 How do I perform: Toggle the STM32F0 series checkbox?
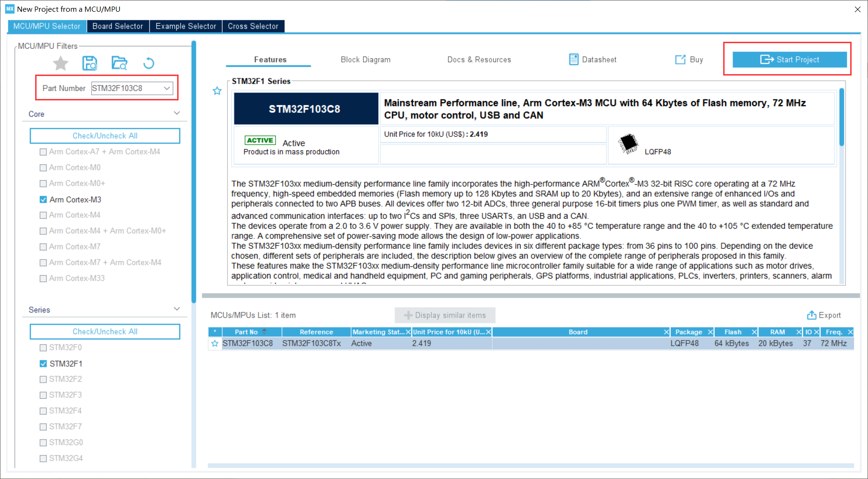[x=43, y=348]
